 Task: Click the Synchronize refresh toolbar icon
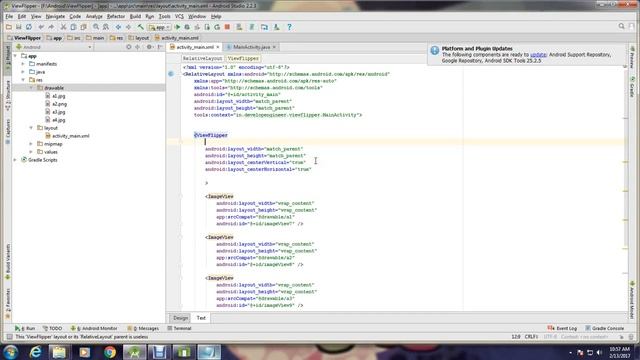point(29,27)
